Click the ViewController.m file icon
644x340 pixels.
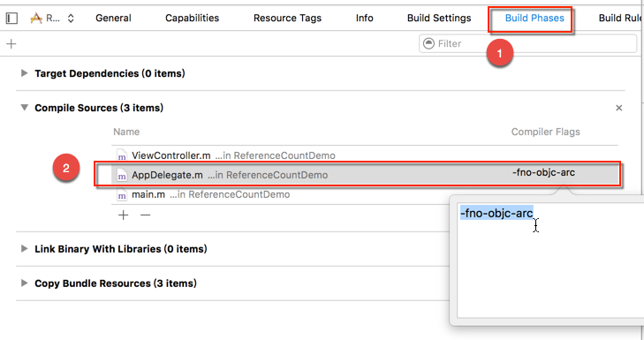(x=122, y=156)
